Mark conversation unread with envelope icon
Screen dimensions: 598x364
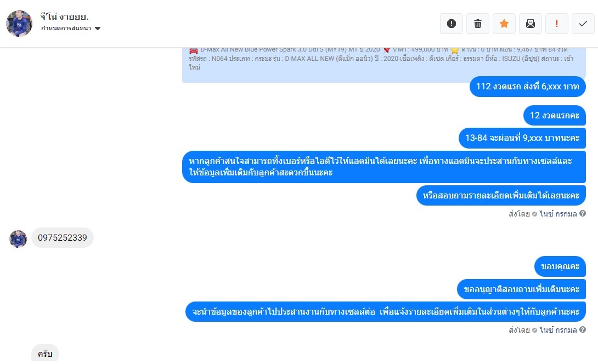pos(530,24)
